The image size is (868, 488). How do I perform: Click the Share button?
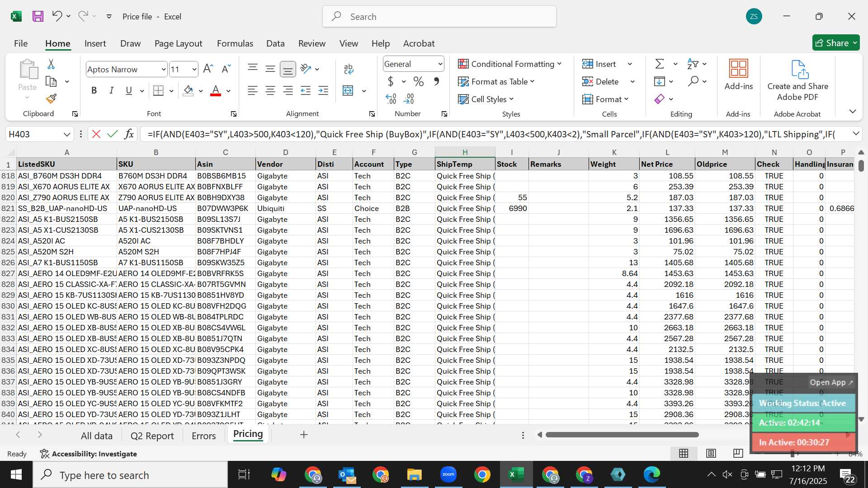pyautogui.click(x=835, y=43)
